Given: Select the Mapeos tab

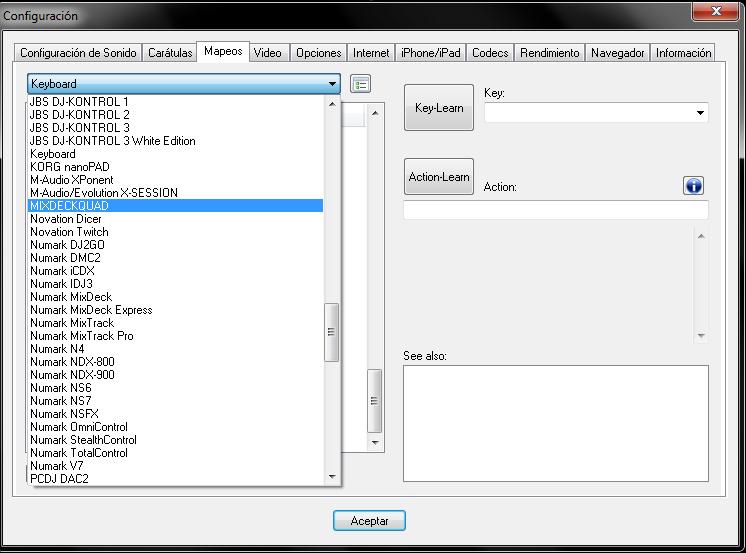Looking at the screenshot, I should [x=223, y=51].
